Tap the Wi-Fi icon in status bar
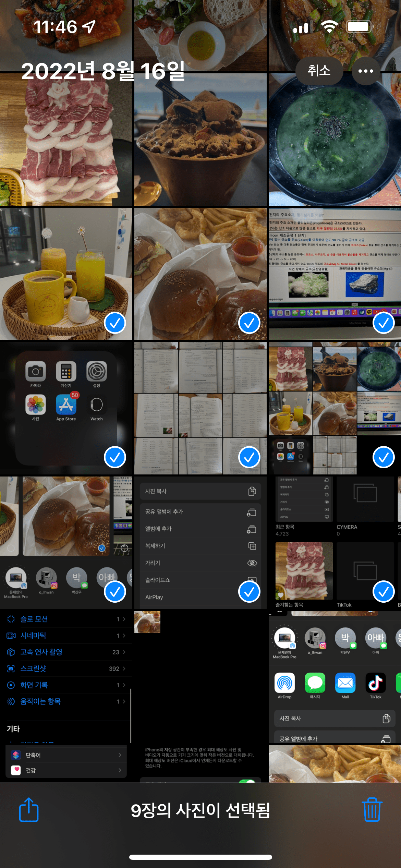This screenshot has width=401, height=868. tap(329, 27)
